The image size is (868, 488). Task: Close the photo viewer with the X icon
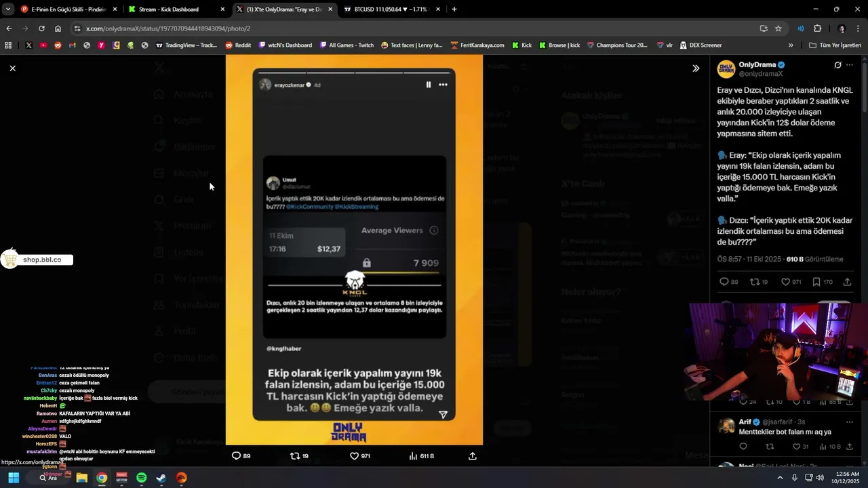click(12, 68)
